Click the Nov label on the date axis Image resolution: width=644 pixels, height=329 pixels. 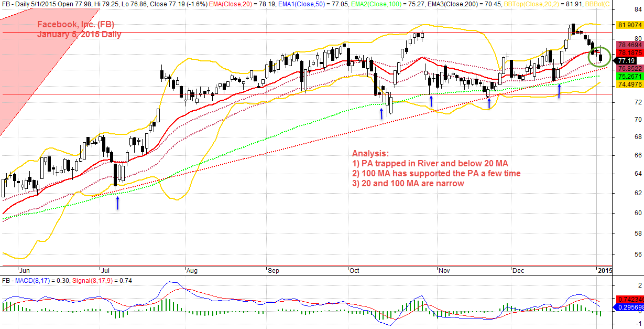click(444, 271)
